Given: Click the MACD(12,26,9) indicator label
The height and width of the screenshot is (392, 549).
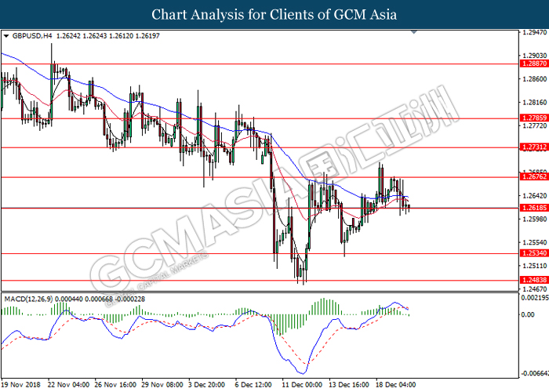Looking at the screenshot, I should pos(28,299).
